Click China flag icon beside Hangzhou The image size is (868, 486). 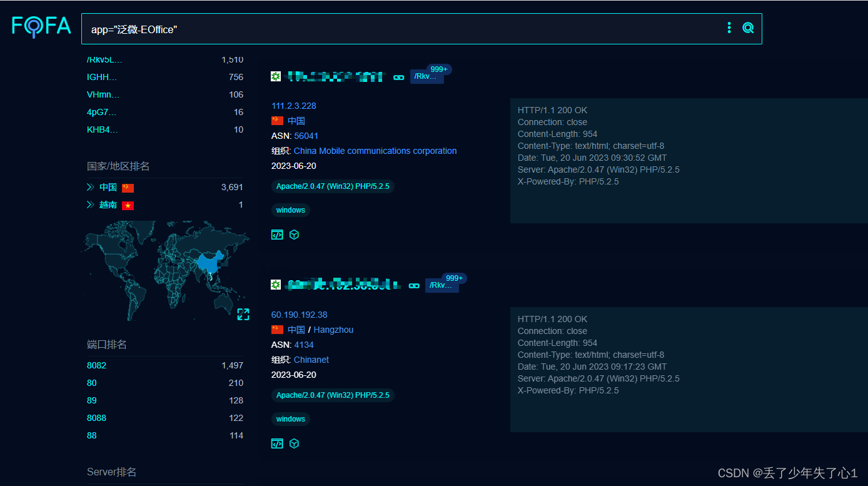(277, 330)
